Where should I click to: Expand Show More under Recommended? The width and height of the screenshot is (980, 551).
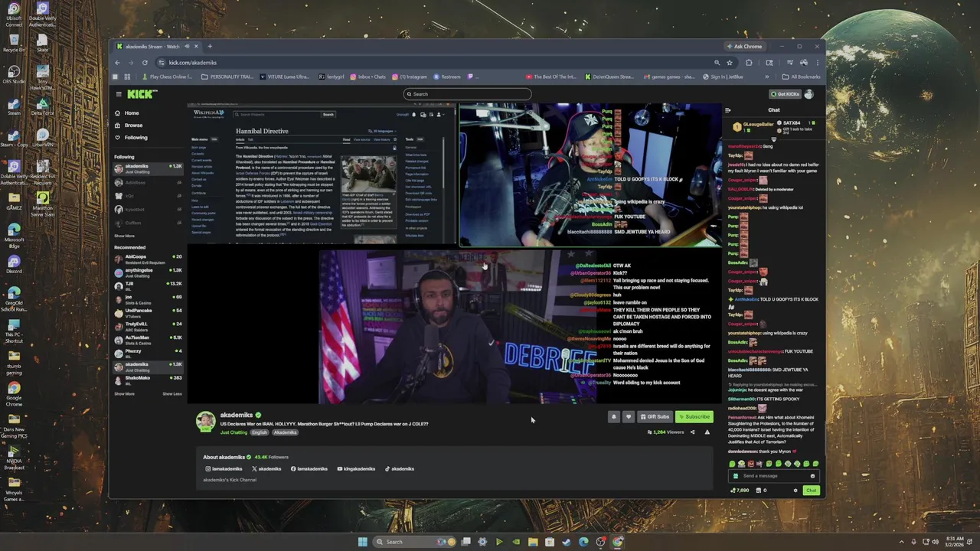coord(124,394)
